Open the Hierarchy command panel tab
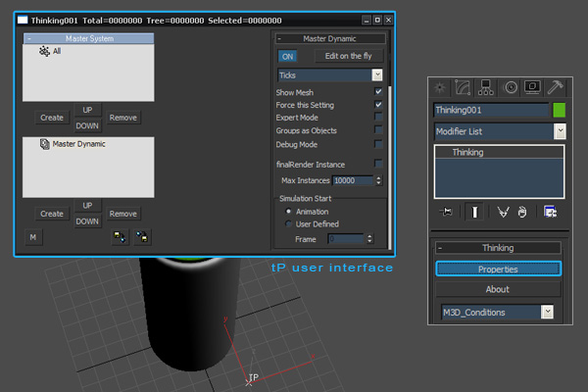588x392 pixels. tap(485, 87)
